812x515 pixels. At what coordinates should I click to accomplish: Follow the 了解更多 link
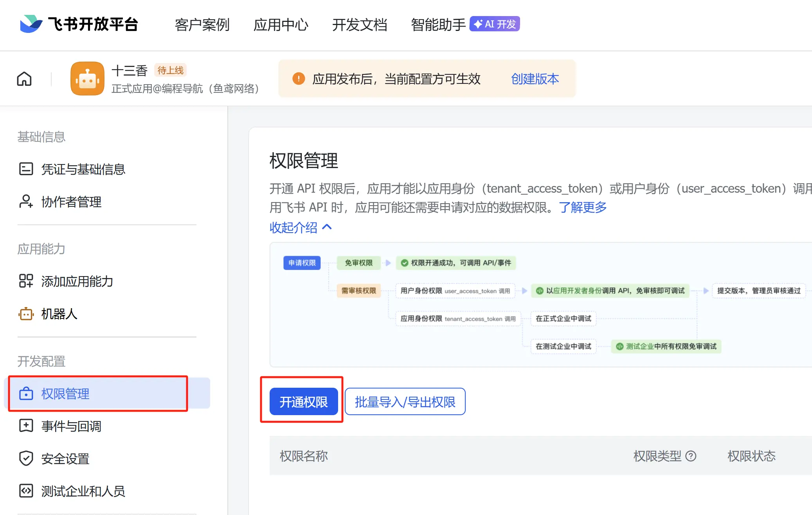583,207
